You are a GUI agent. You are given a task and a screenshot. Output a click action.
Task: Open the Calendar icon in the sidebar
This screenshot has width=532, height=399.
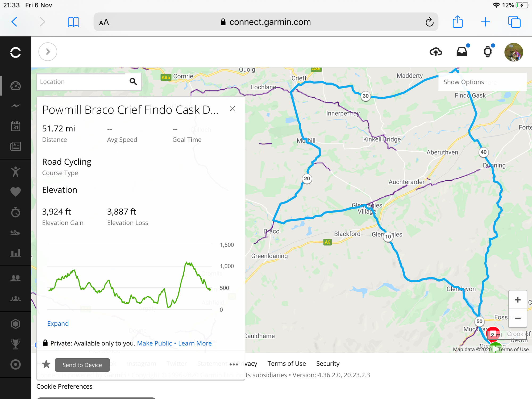(16, 126)
